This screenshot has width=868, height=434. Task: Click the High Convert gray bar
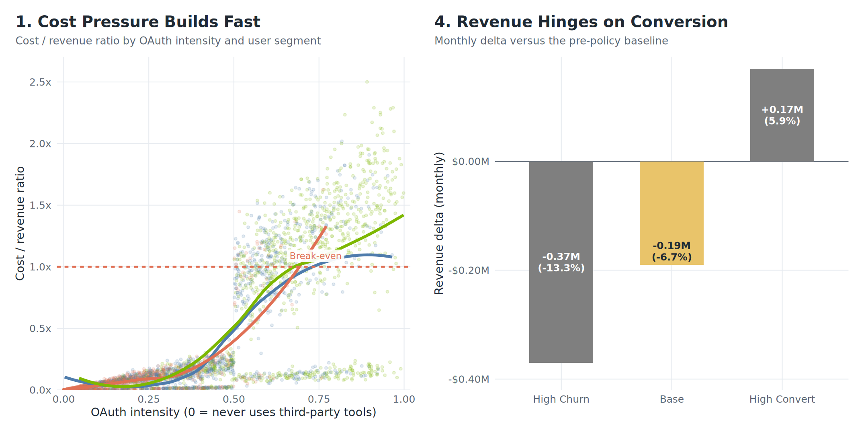[782, 145]
